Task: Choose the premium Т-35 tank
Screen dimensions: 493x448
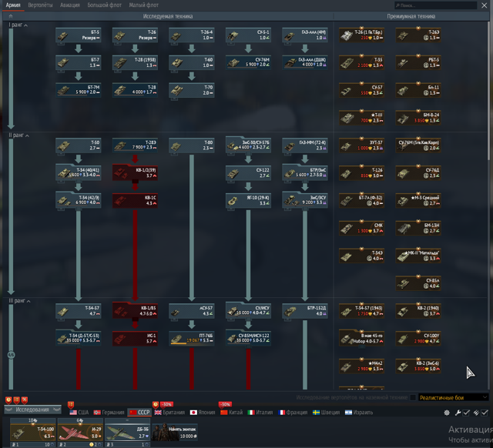Action: [361, 62]
